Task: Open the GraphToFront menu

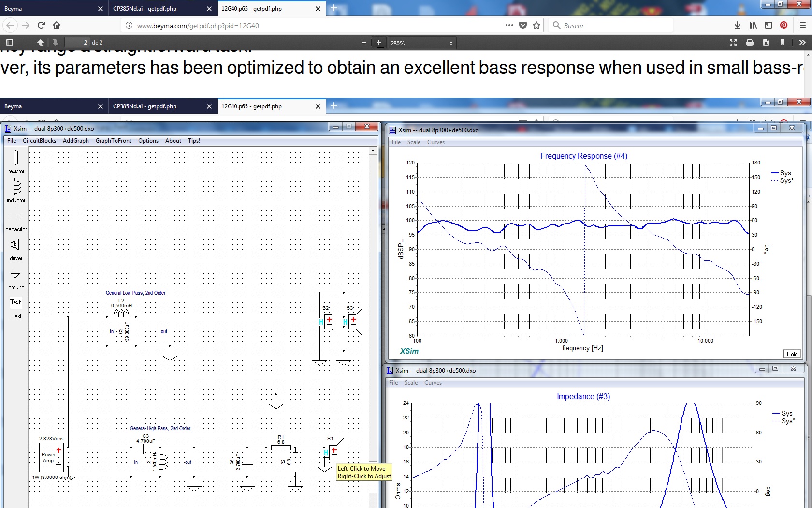Action: click(x=114, y=141)
